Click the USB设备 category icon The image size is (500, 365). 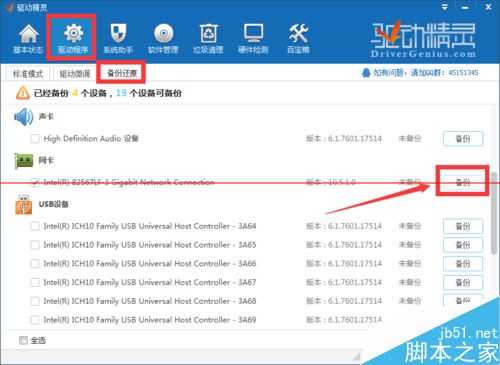pyautogui.click(x=24, y=205)
